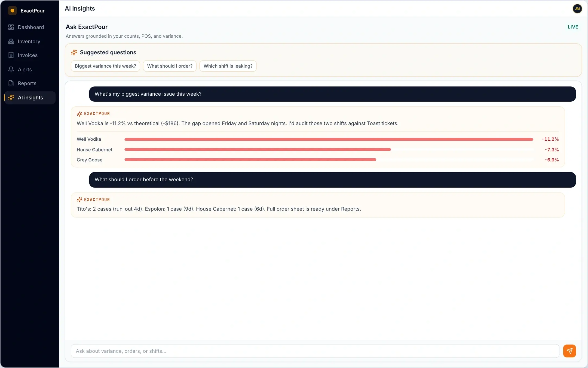Viewport: 588px width, 368px height.
Task: Click the Tito's order recommendation text
Action: pos(219,209)
